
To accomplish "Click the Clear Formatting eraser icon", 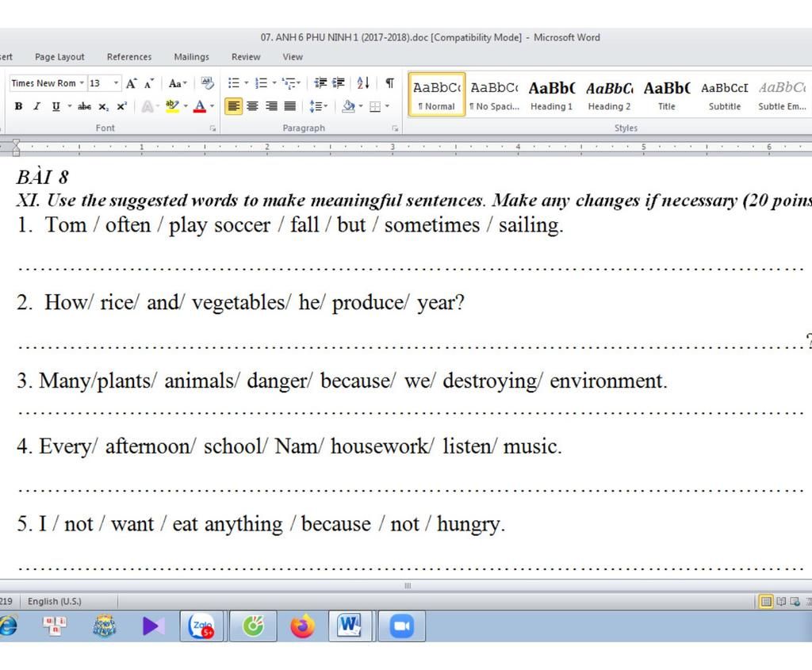I will (x=207, y=83).
